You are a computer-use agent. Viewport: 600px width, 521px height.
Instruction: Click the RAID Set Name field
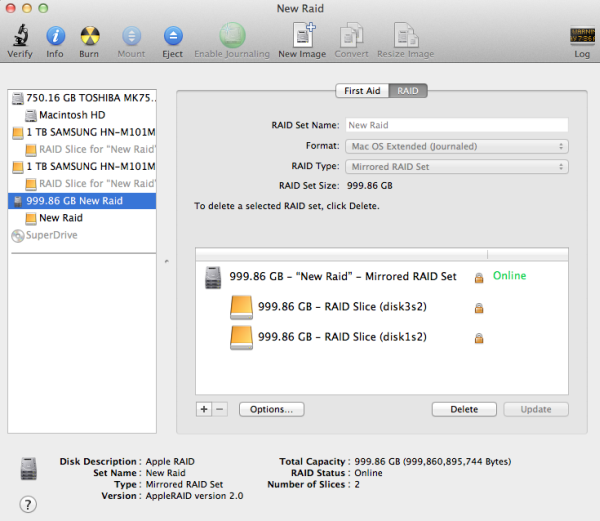click(x=456, y=126)
